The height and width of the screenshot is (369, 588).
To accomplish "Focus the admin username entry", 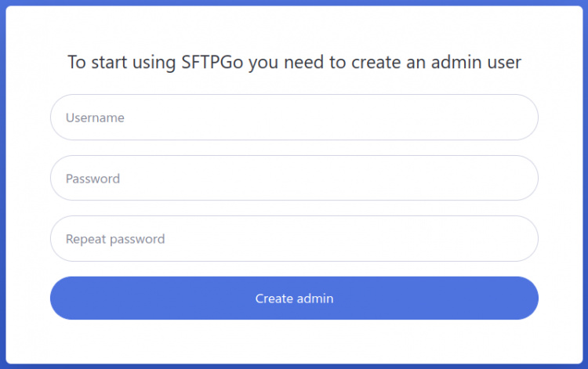I will click(x=294, y=118).
